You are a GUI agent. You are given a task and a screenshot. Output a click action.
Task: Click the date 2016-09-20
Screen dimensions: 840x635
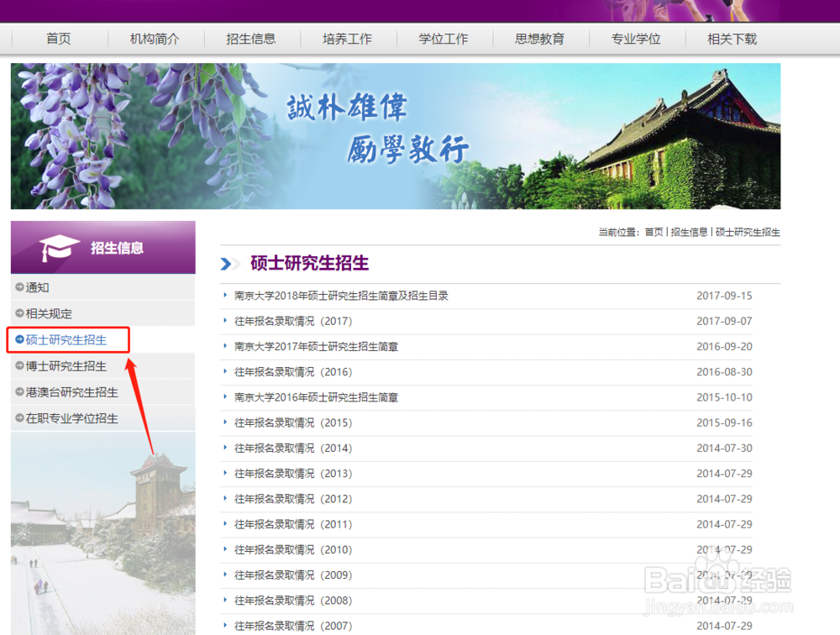click(x=724, y=347)
